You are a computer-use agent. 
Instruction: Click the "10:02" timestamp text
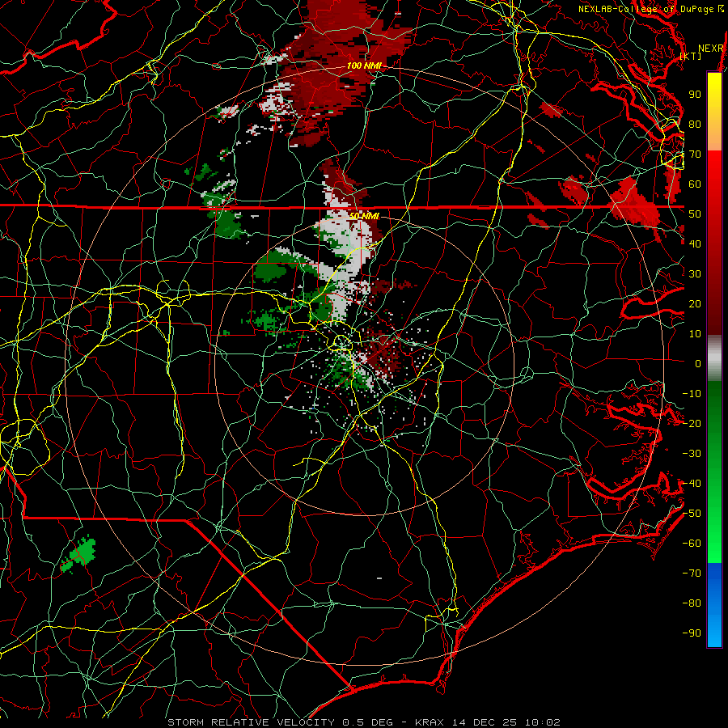click(x=543, y=722)
